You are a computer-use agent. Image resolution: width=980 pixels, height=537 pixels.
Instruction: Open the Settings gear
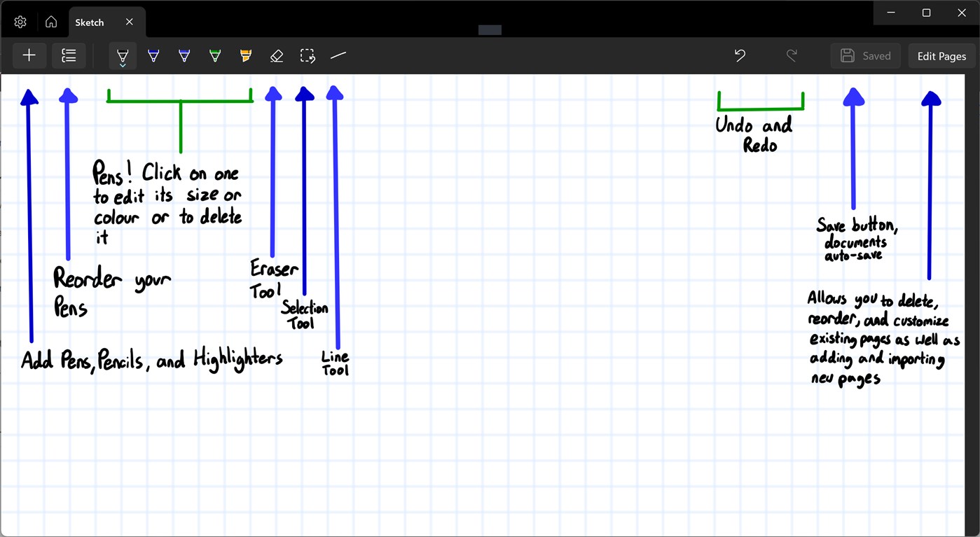point(20,22)
